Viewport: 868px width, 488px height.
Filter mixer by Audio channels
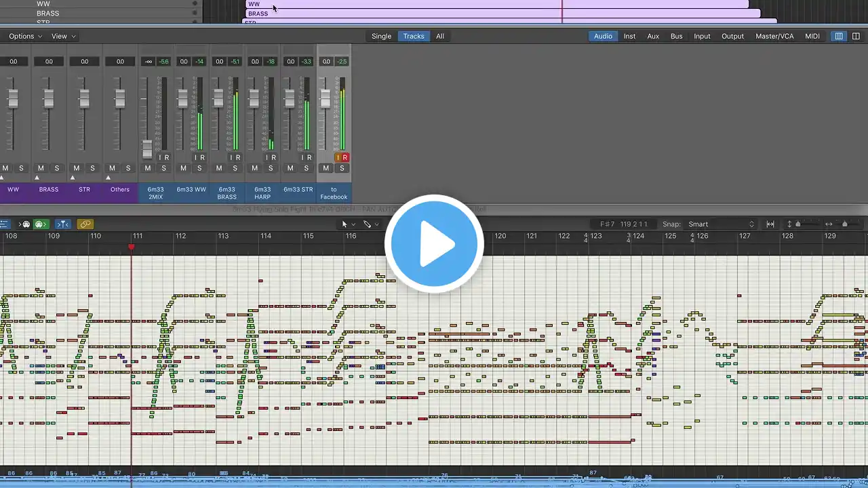pyautogui.click(x=603, y=36)
